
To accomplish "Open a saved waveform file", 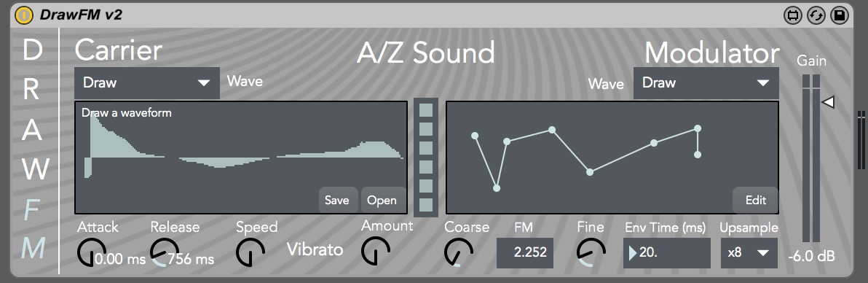I will 382,201.
